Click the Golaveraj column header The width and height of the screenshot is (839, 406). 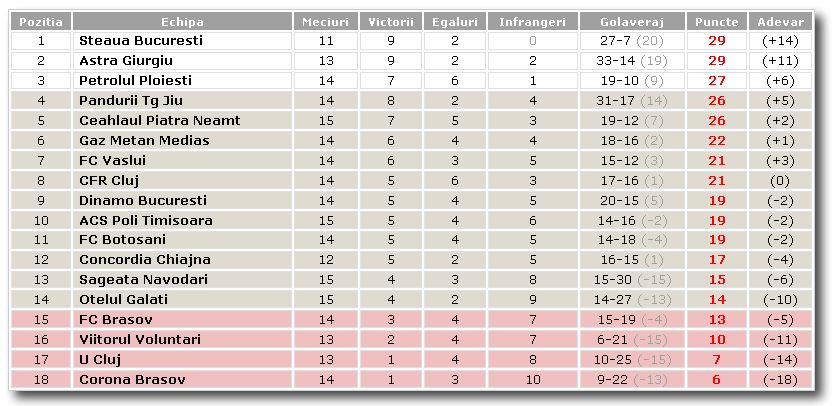click(x=632, y=22)
